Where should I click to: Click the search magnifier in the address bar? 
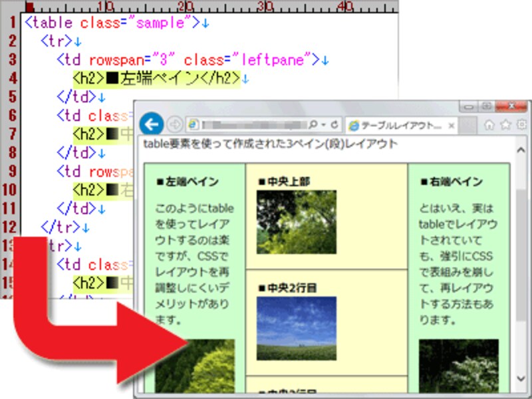(313, 125)
